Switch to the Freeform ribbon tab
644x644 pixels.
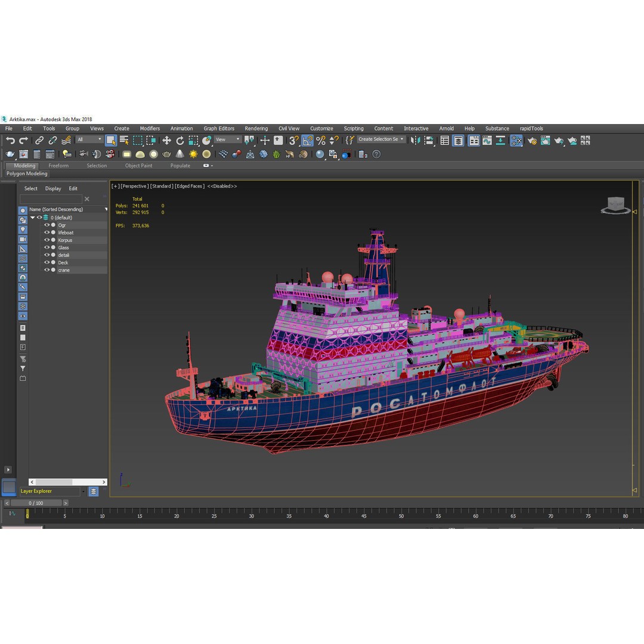[x=58, y=166]
